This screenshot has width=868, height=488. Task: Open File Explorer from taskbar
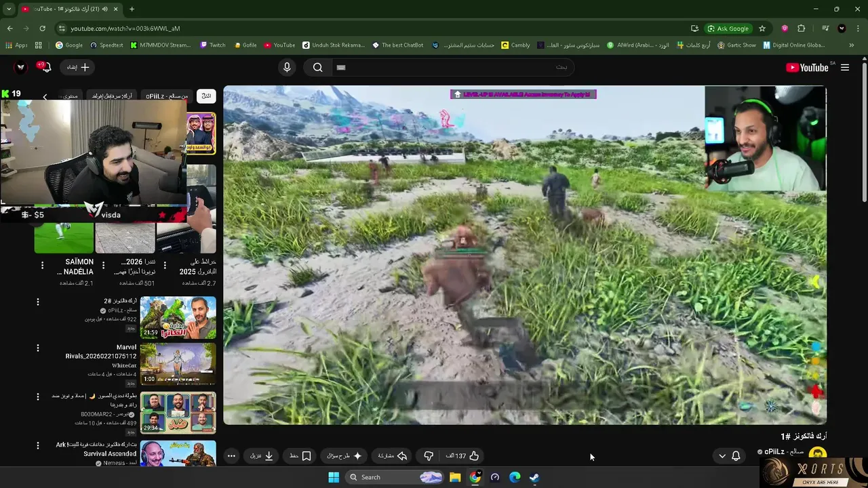point(455,477)
